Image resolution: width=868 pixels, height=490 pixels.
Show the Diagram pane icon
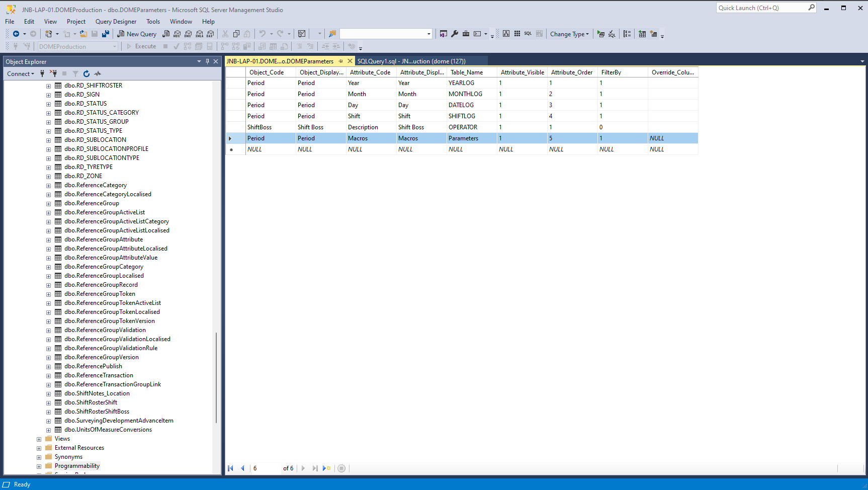click(x=506, y=34)
